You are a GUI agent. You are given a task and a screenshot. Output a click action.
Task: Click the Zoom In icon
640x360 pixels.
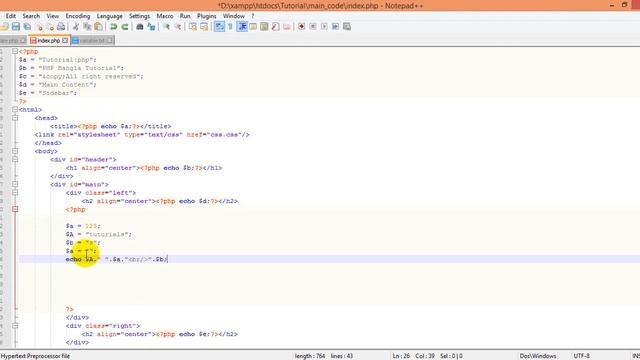[166, 27]
